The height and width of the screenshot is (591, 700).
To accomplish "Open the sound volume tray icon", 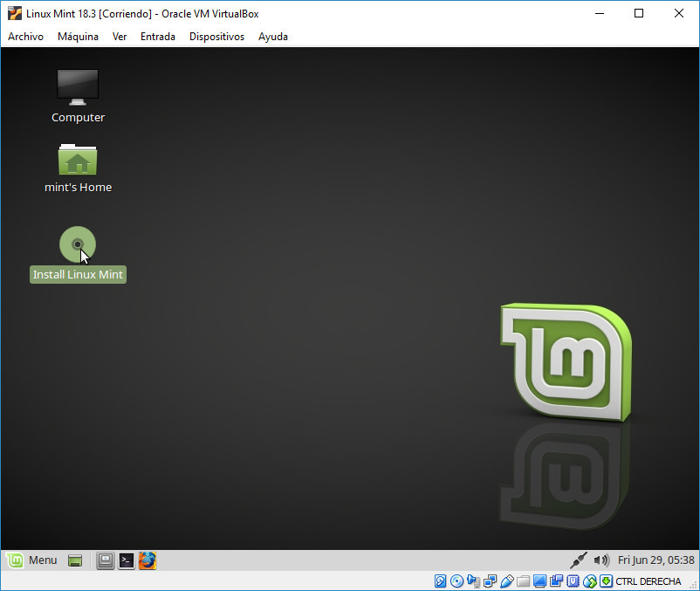I will [601, 560].
